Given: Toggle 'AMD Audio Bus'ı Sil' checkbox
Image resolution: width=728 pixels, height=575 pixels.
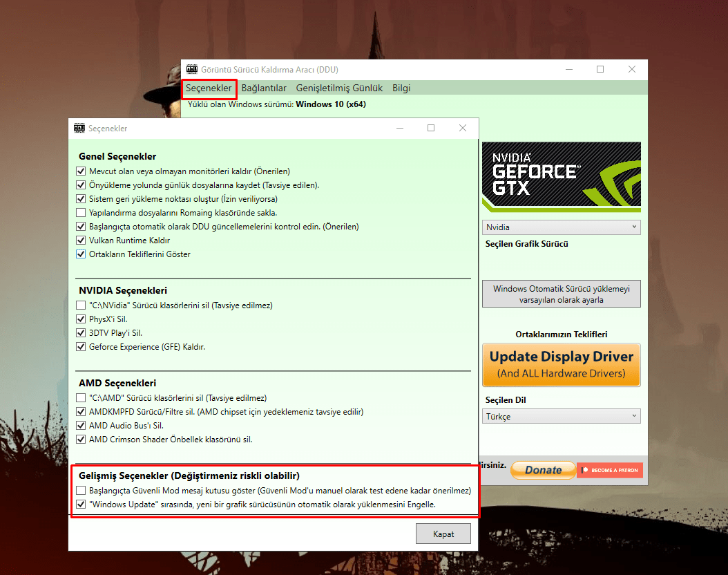Looking at the screenshot, I should (81, 426).
